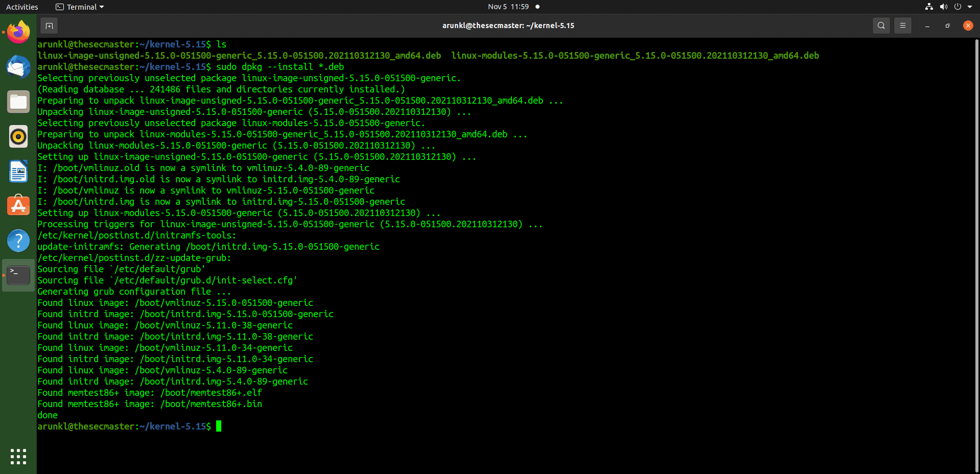Click the power icon in top bar
The height and width of the screenshot is (474, 980).
[958, 7]
